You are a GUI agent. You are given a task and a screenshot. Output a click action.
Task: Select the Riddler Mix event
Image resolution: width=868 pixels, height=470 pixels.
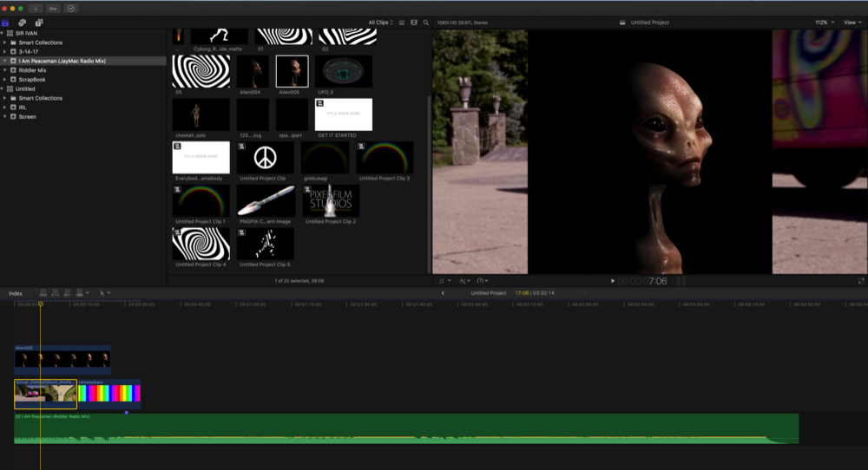coord(33,70)
